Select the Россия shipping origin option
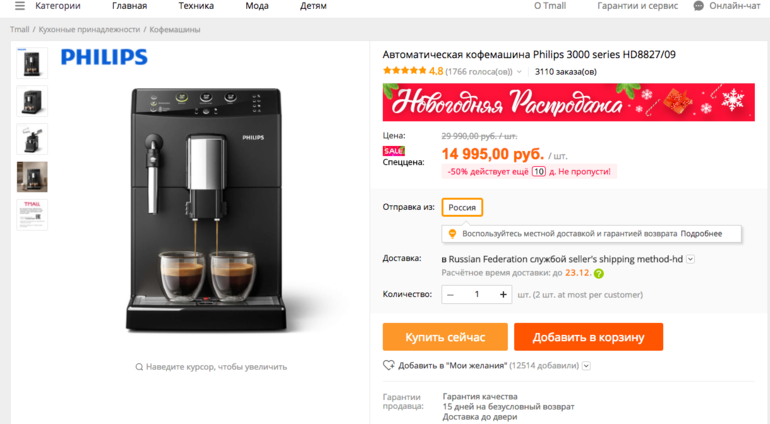770x424 pixels. click(462, 207)
